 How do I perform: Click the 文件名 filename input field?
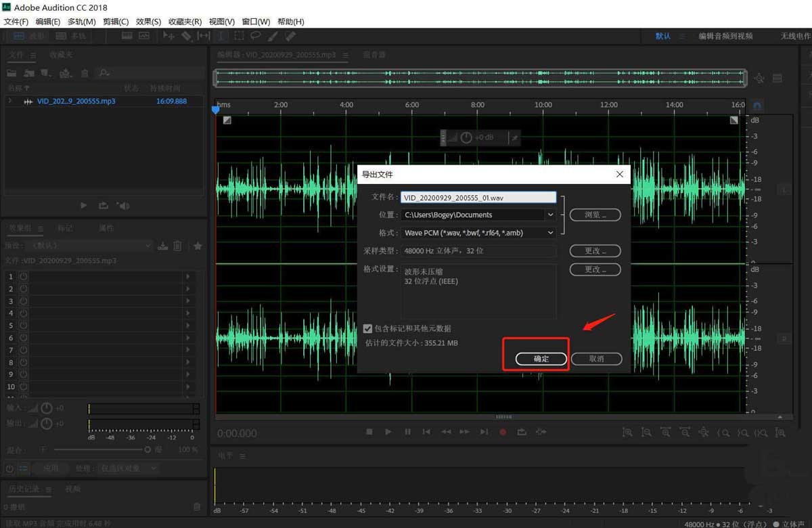coord(478,198)
